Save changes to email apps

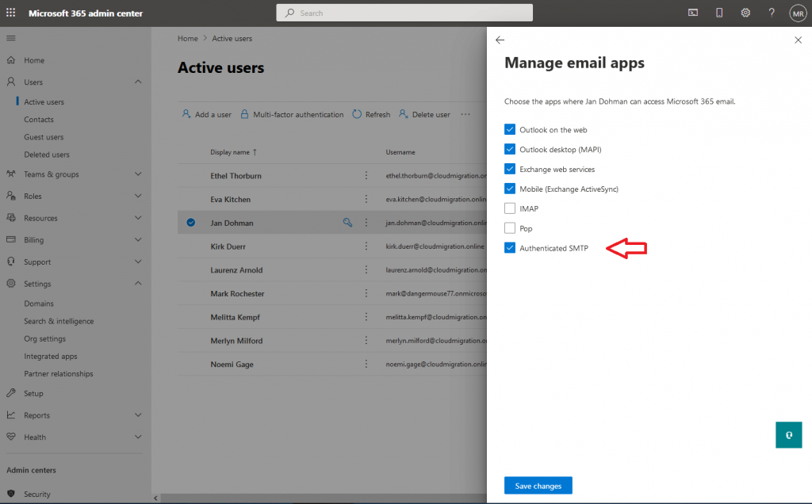[x=538, y=485]
